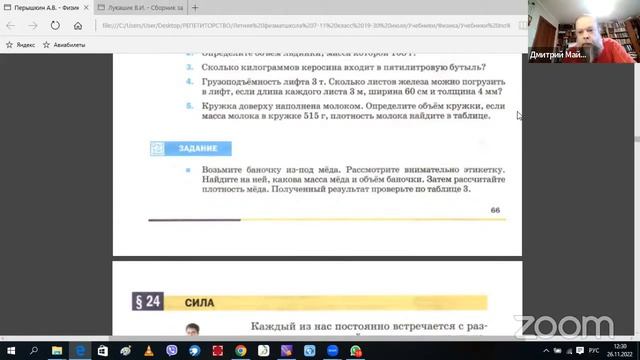Open the taskbar clock and date
Screen dimensions: 640x360
(x=620, y=351)
